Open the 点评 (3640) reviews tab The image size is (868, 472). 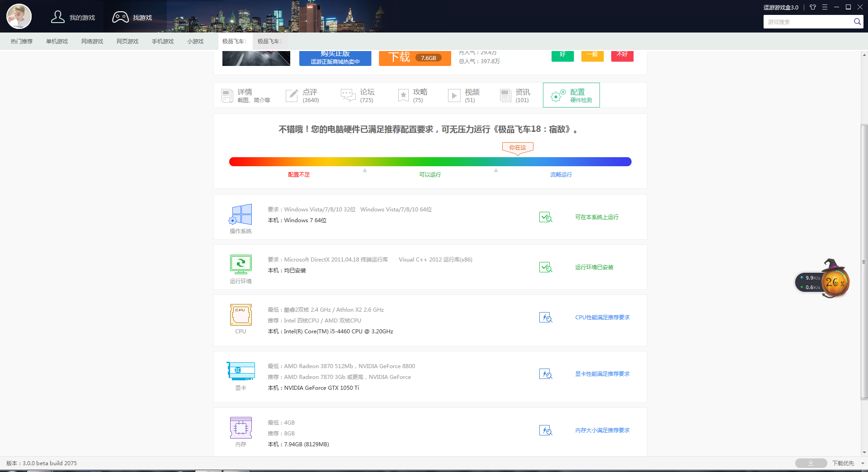(302, 95)
